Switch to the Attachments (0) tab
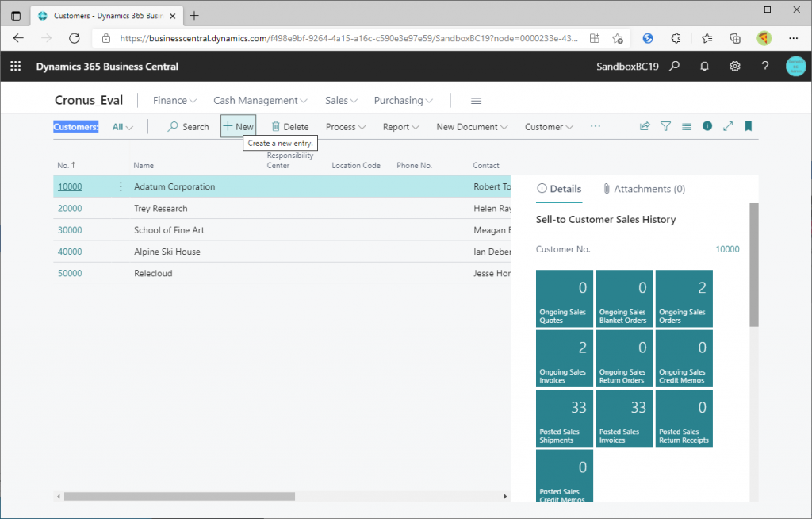812x519 pixels. tap(644, 189)
